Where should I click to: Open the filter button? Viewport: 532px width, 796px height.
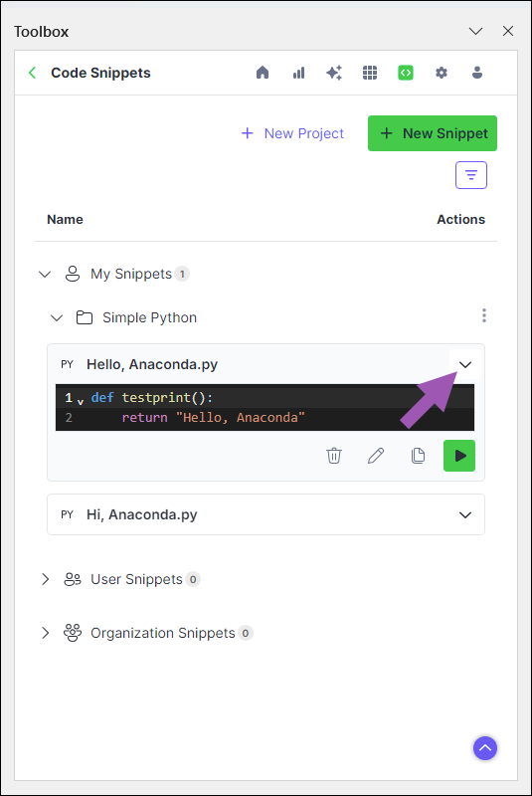(x=471, y=175)
